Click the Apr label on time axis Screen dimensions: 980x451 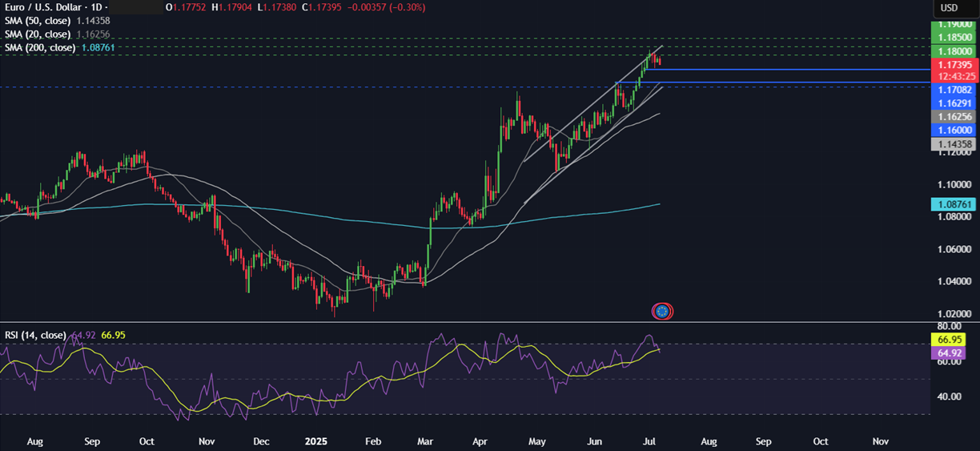[480, 441]
